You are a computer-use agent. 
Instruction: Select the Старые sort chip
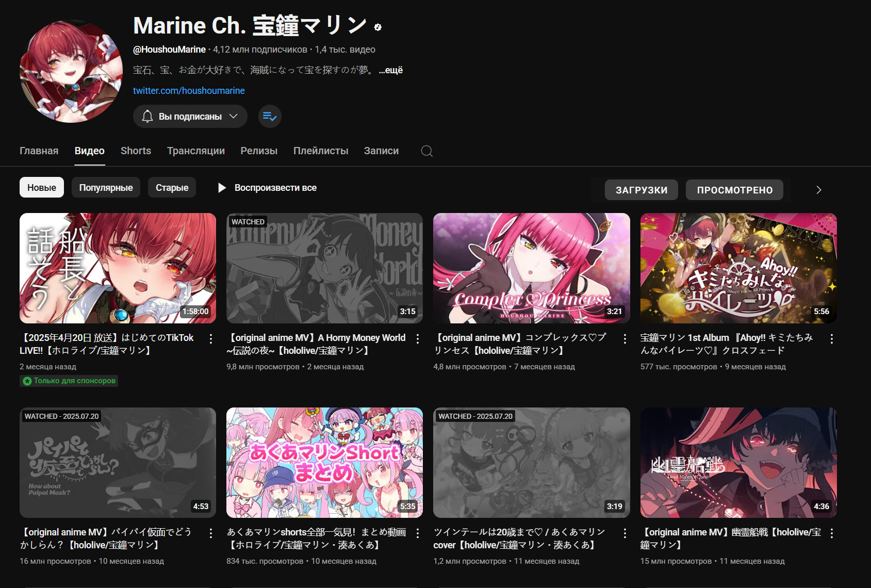(172, 188)
